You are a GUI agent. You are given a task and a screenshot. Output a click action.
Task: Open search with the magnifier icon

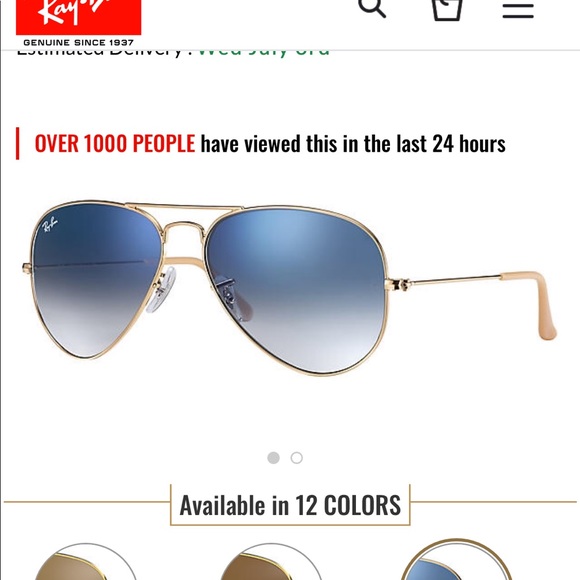pyautogui.click(x=372, y=8)
